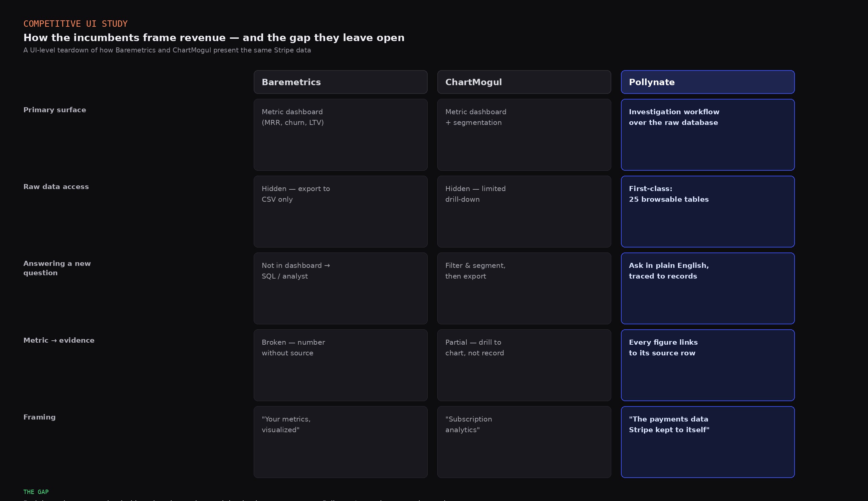Click the 'Metric dashboard (MRR, churn, LTV)' cell
The image size is (868, 501).
[x=341, y=135]
